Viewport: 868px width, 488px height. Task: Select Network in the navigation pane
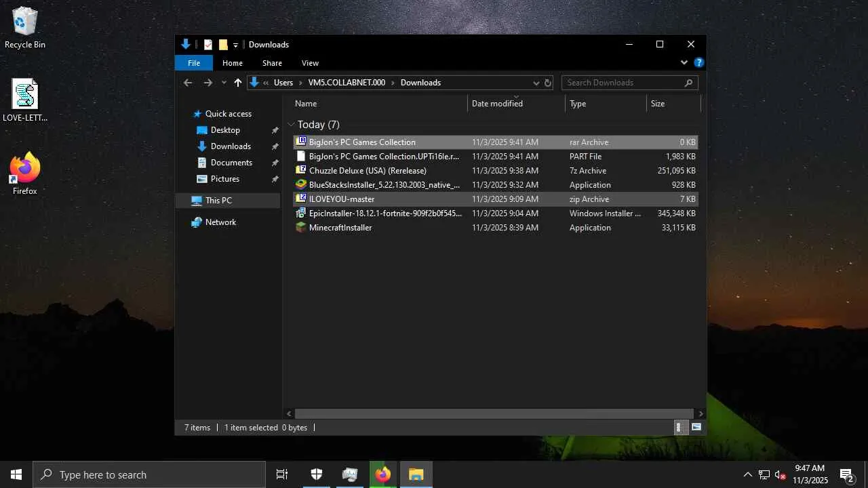coord(220,222)
